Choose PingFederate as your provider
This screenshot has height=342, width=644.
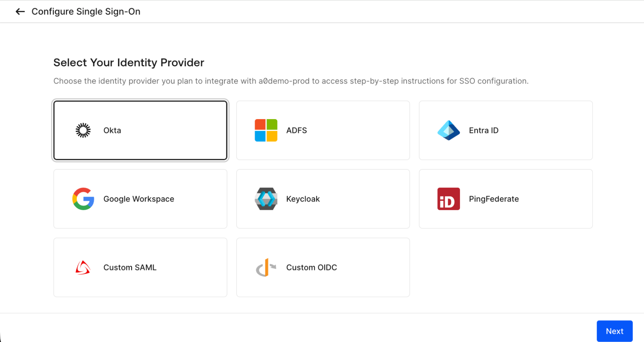point(505,199)
